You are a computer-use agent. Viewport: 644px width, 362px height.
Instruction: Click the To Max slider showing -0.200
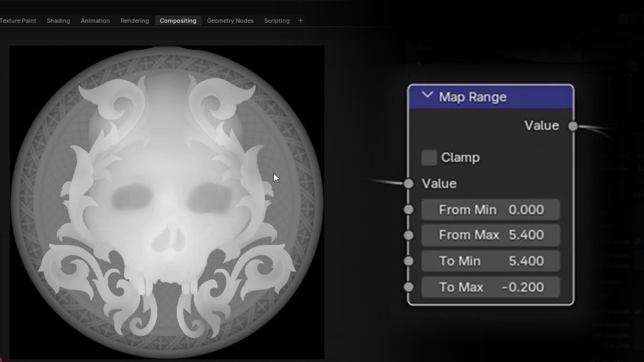[x=491, y=287]
